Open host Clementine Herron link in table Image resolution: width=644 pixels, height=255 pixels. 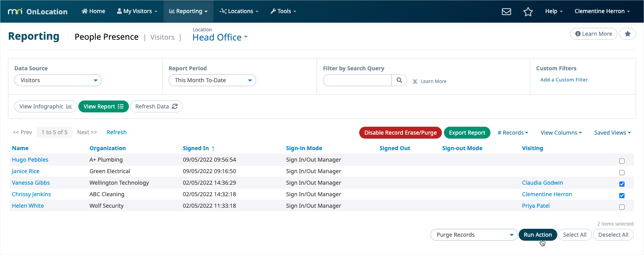coord(547,194)
